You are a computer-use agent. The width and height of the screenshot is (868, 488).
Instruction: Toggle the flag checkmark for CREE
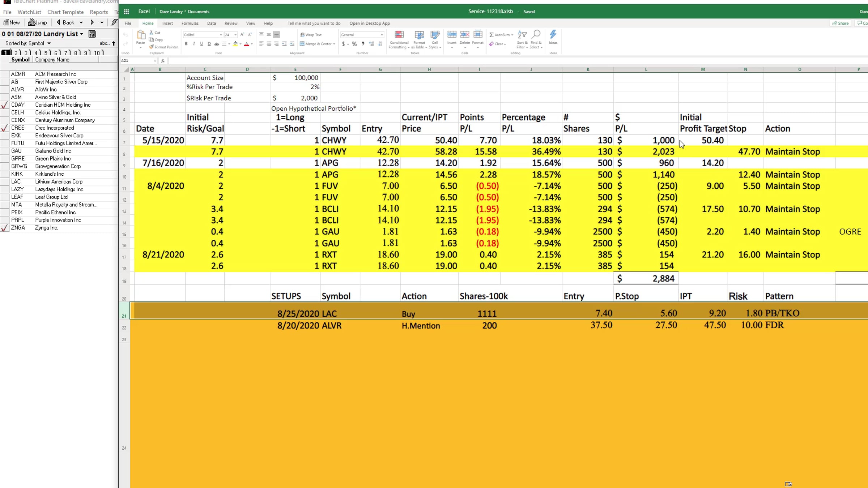[5, 128]
